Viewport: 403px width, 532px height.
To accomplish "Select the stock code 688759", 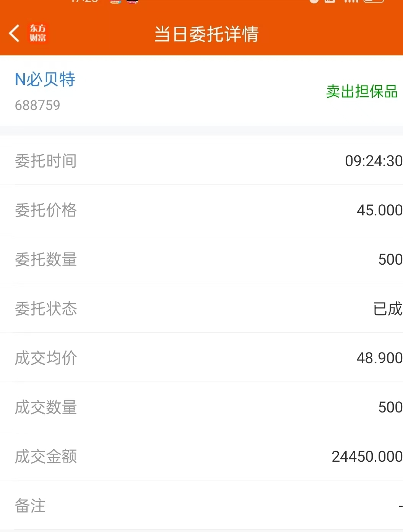I will click(37, 105).
